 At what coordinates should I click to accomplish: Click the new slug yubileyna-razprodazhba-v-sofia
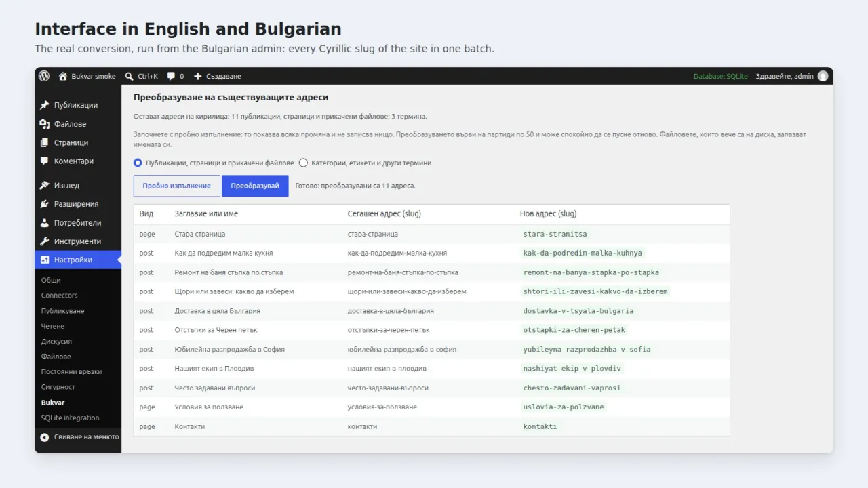tap(587, 350)
